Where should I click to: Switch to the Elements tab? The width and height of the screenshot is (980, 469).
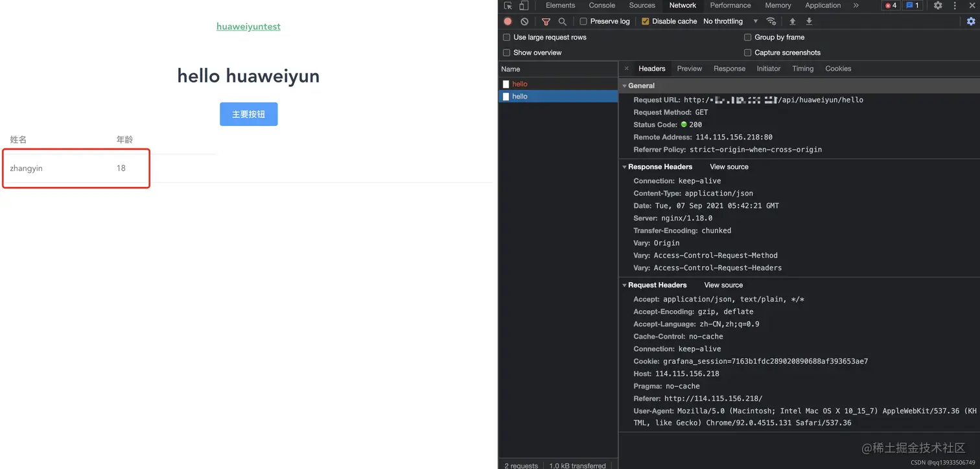[x=560, y=5]
